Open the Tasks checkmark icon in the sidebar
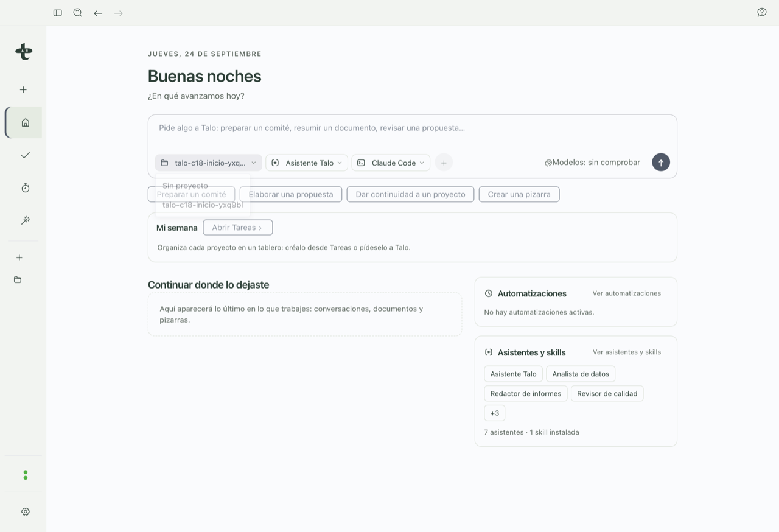Image resolution: width=779 pixels, height=532 pixels. [25, 155]
